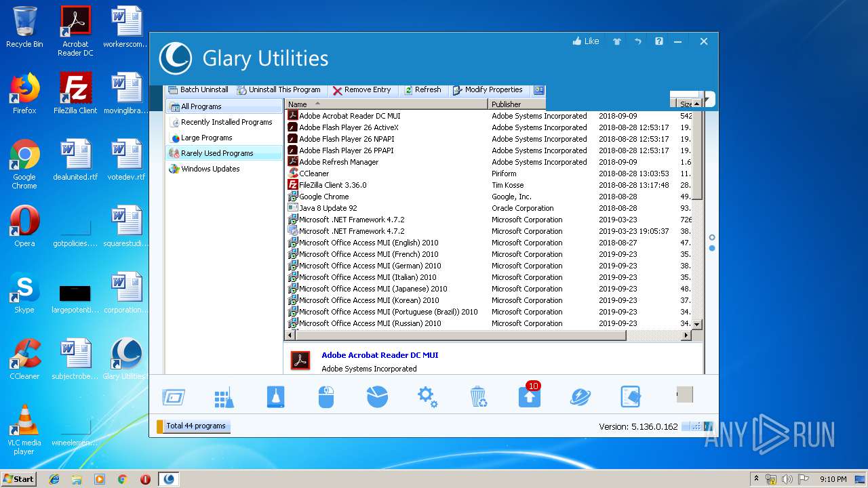The image size is (868, 488).
Task: Select Adobe Flash Player 26 ActiveX row
Action: (489, 127)
